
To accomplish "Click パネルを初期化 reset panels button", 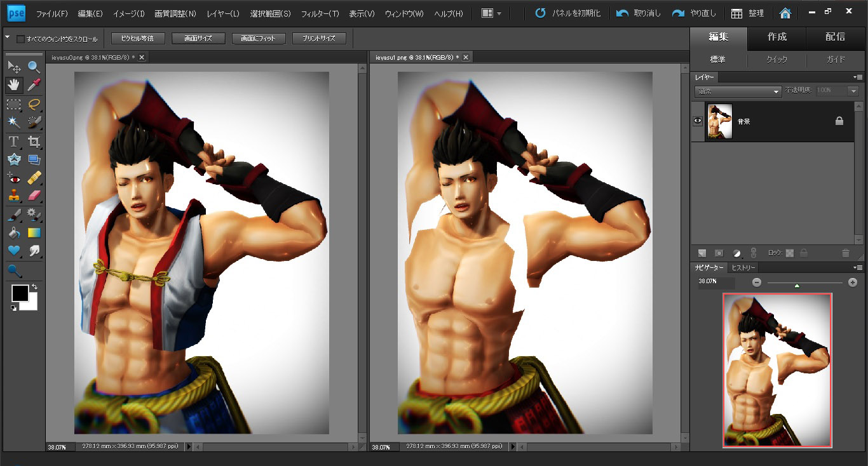I will click(568, 13).
